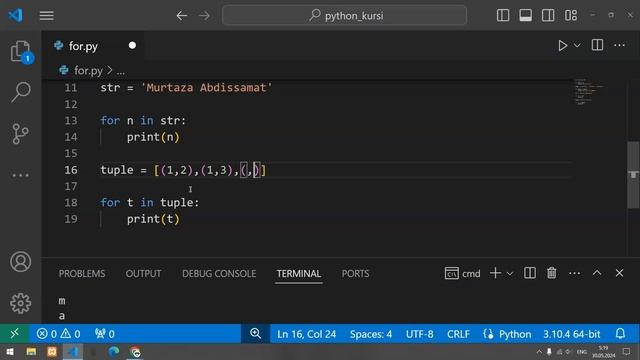This screenshot has height=360, width=640.
Task: Change indentation via Spaces: 4
Action: (371, 334)
